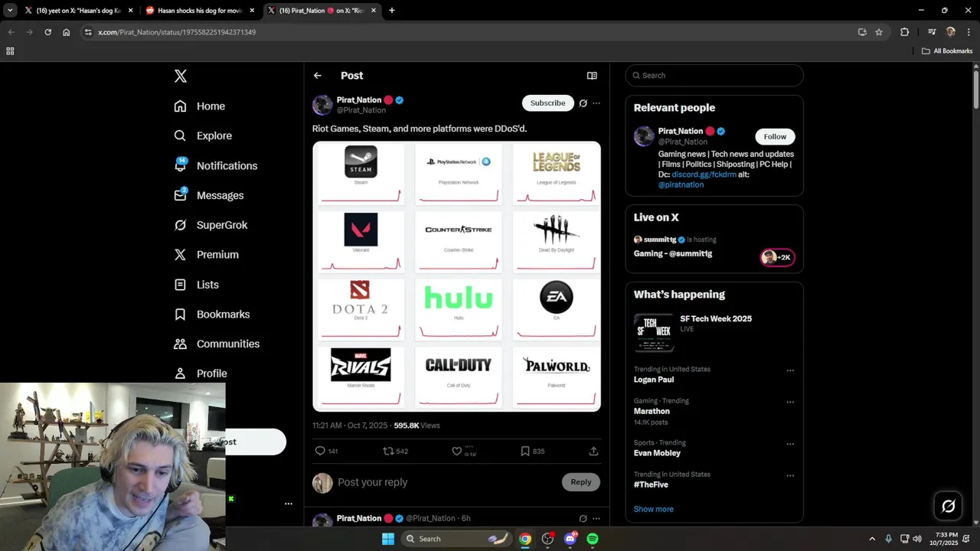
Task: Open the discord.gg/fckdrm link
Action: coord(704,174)
